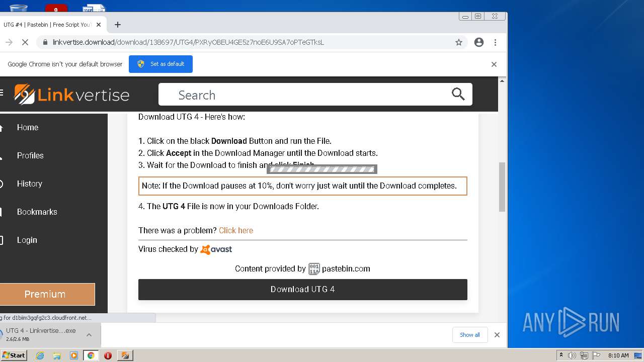Click the forward navigation arrow
This screenshot has width=644, height=362.
pyautogui.click(x=9, y=42)
